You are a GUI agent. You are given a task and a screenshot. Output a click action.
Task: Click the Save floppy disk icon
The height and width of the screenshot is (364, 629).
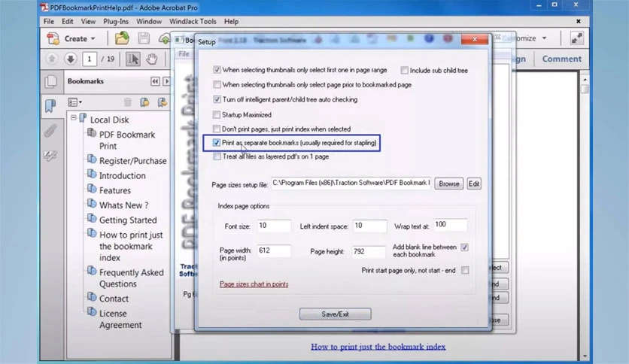coord(144,38)
